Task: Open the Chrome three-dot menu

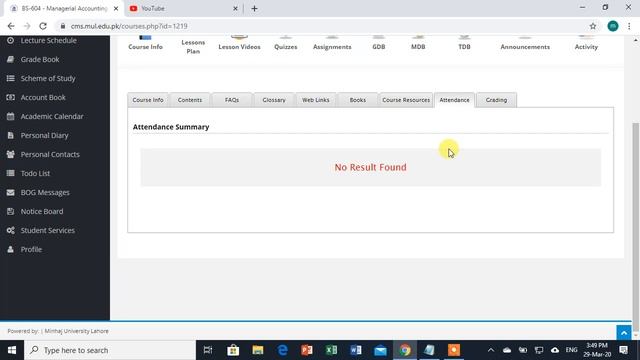Action: point(629,26)
